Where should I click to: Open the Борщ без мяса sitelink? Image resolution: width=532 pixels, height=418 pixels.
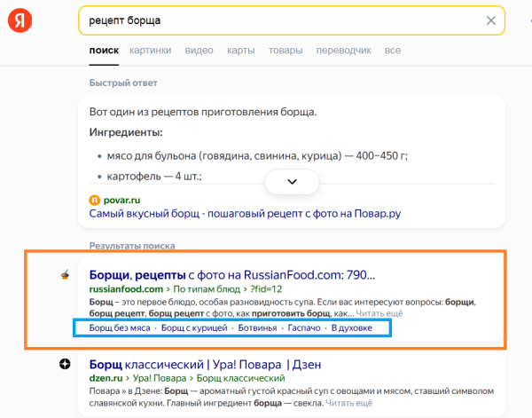pyautogui.click(x=120, y=327)
